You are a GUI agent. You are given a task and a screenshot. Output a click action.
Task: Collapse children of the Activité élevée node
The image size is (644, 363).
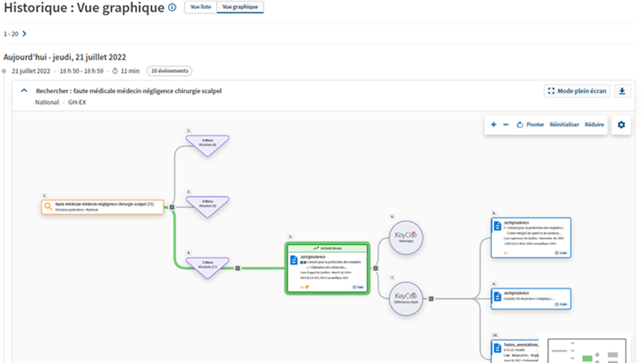376,268
